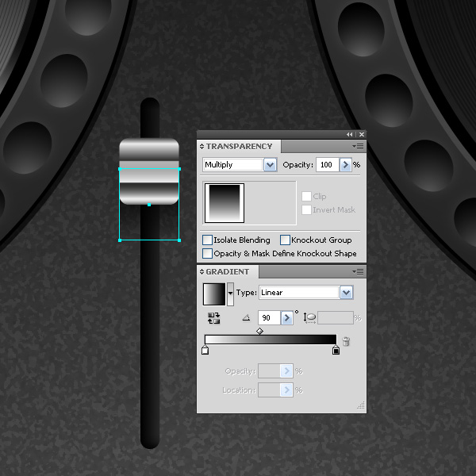Image resolution: width=476 pixels, height=476 pixels.
Task: Click the Reverse Gradient icon
Action: tap(213, 318)
